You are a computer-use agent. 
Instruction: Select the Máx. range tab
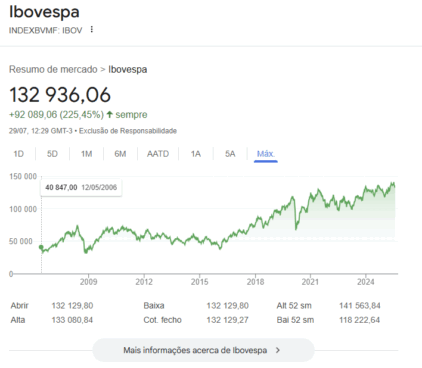[x=266, y=154]
